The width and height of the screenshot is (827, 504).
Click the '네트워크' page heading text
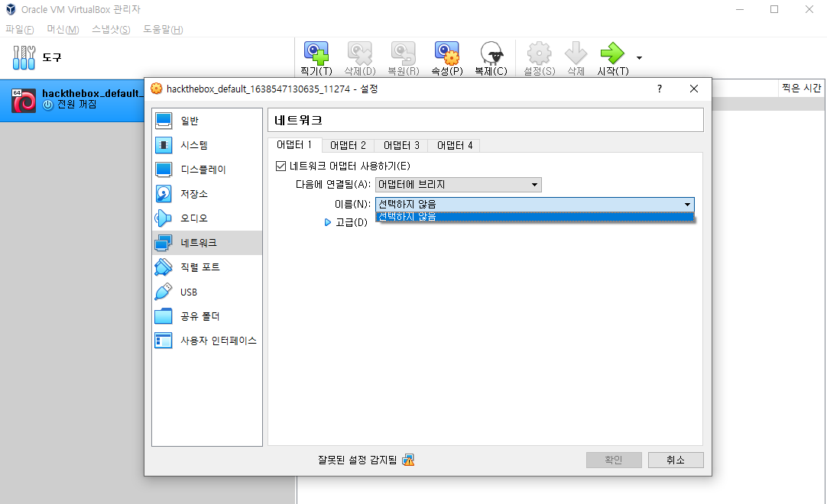pos(298,120)
